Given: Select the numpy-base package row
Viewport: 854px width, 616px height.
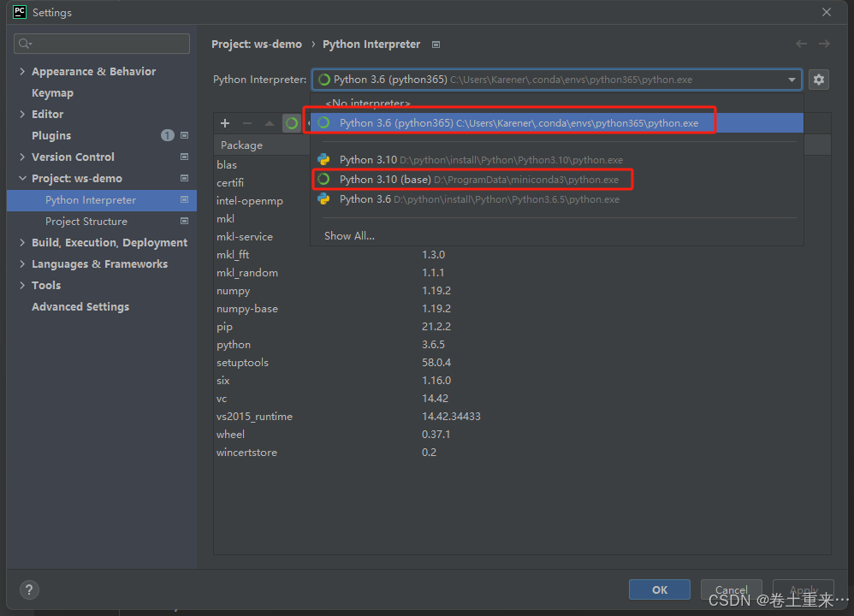Looking at the screenshot, I should 522,308.
